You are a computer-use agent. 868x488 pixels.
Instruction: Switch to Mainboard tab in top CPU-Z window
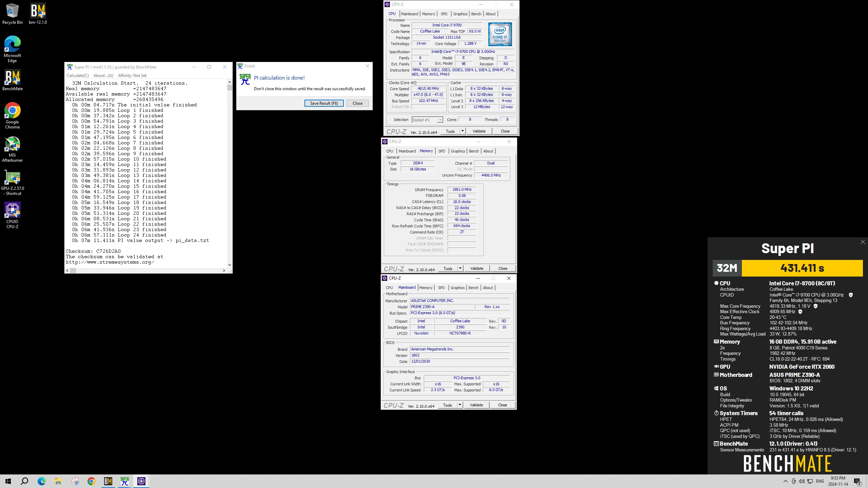click(x=410, y=14)
